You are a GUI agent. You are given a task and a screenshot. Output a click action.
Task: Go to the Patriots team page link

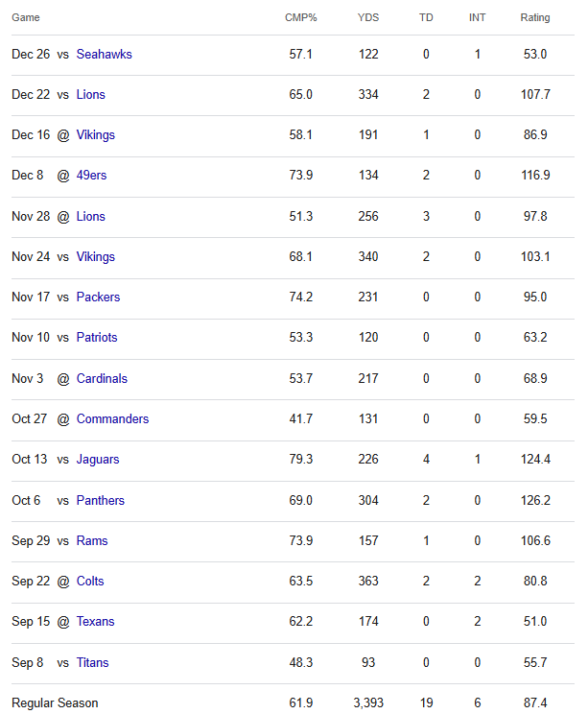(x=97, y=338)
